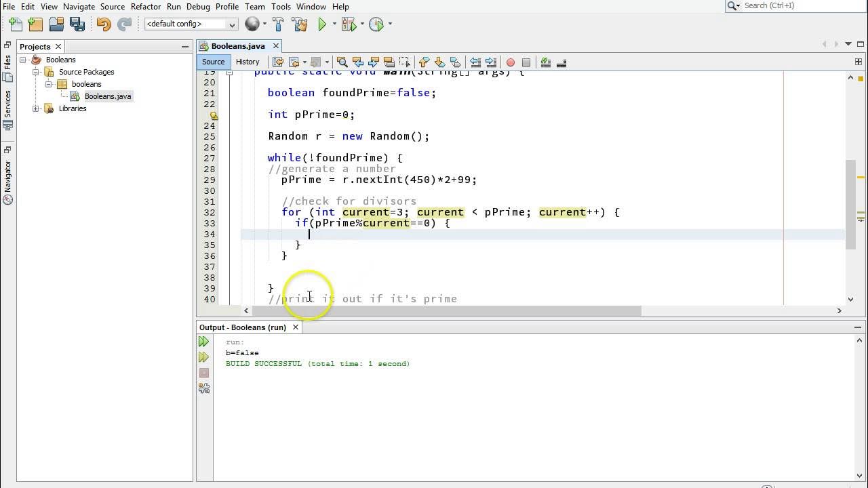Viewport: 868px width, 488px height.
Task: Click the Comment code icon
Action: [x=545, y=62]
